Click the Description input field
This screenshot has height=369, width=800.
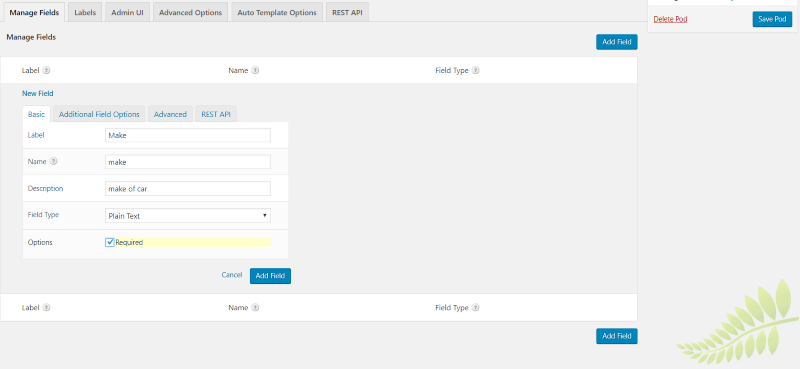click(188, 188)
